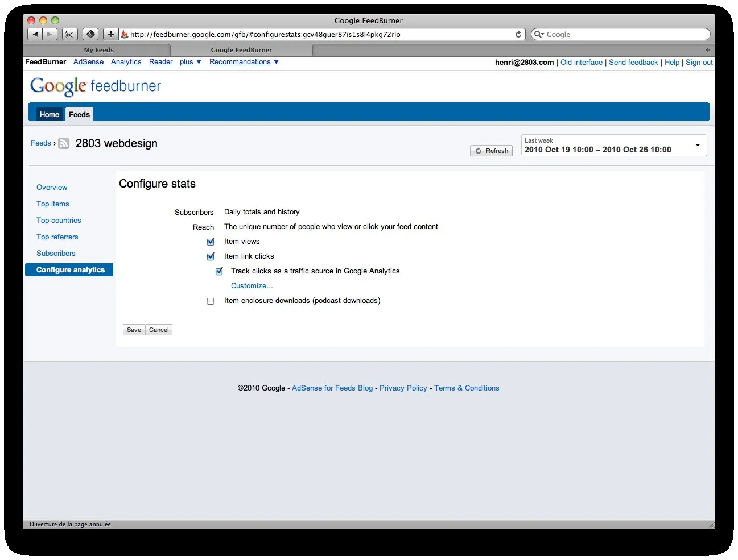Image resolution: width=738 pixels, height=560 pixels.
Task: Open the AdSense link in top bar
Action: click(x=88, y=62)
